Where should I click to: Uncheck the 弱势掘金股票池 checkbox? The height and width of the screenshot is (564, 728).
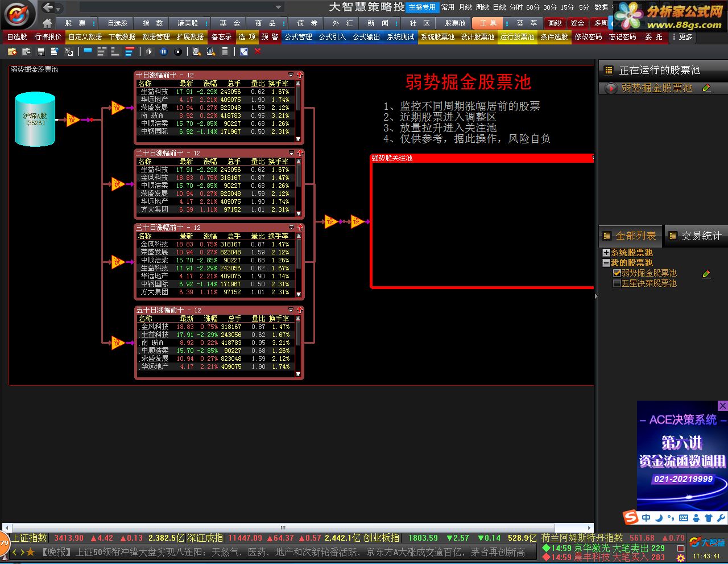click(617, 273)
